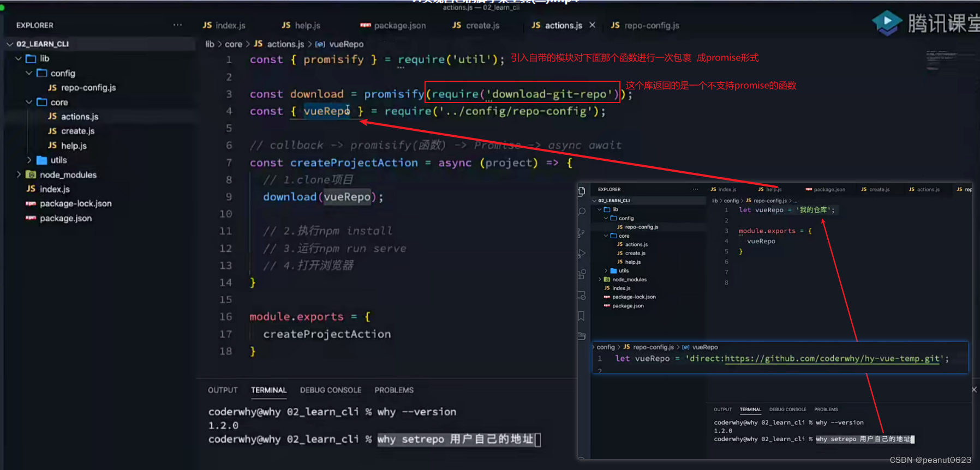
Task: Open PROBLEMS panel tab in the inset window
Action: click(x=826, y=409)
